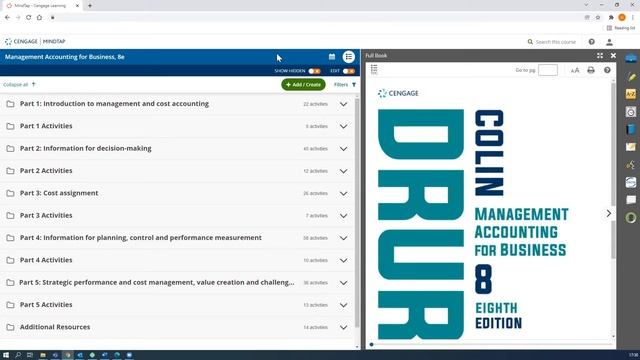Screen dimensions: 640x360
Task: Reload the browser page
Action: click(x=29, y=18)
